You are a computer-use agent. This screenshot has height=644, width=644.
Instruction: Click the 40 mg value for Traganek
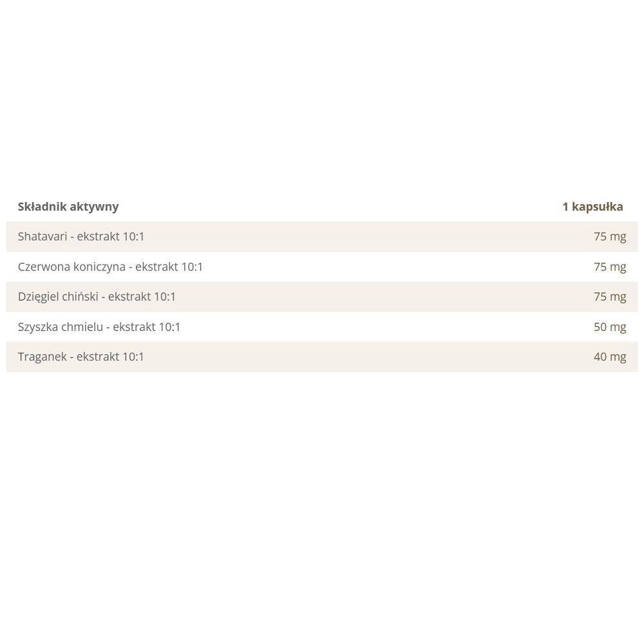[x=610, y=357]
